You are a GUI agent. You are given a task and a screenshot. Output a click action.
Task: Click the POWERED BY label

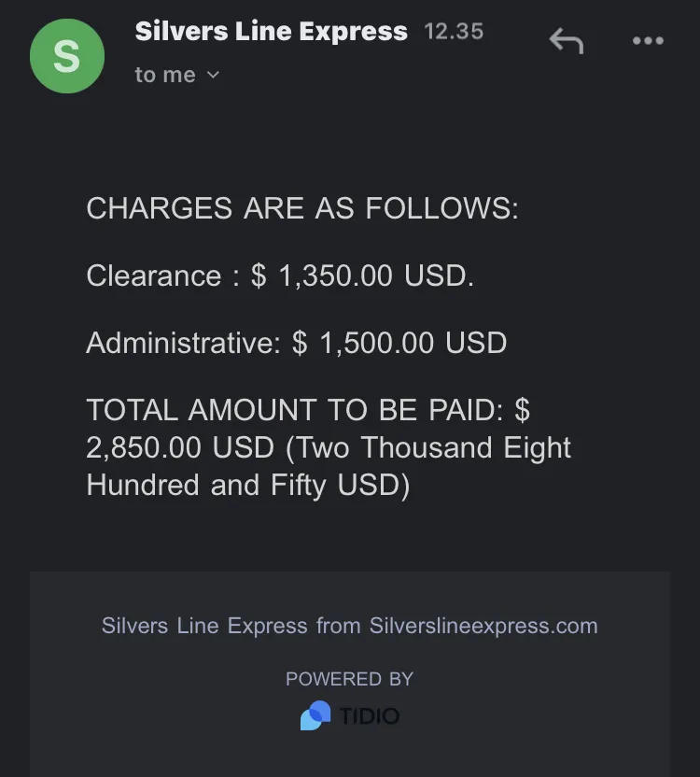click(350, 679)
